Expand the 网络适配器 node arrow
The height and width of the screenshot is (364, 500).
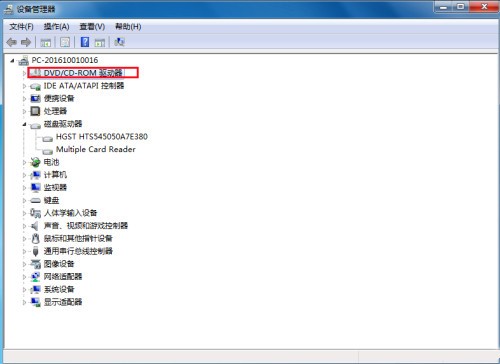[24, 277]
